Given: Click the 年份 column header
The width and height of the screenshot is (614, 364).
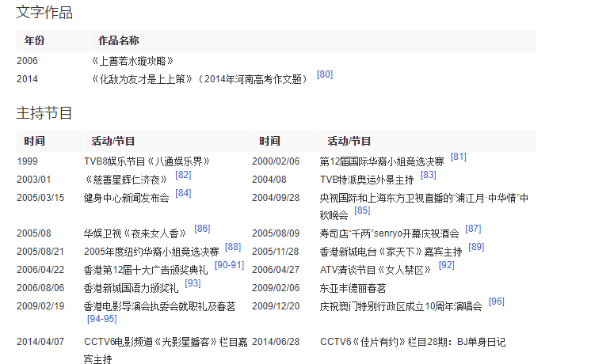Looking at the screenshot, I should 35,40.
